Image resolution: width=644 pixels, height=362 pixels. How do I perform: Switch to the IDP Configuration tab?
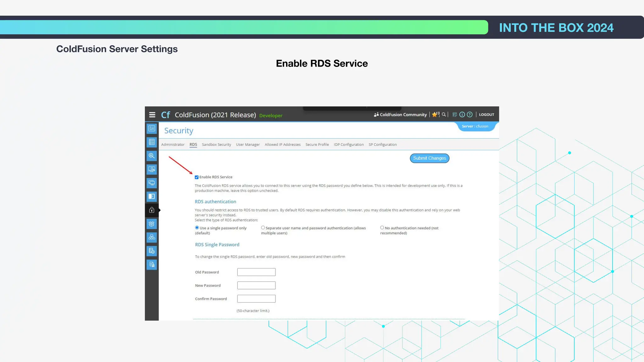point(348,145)
